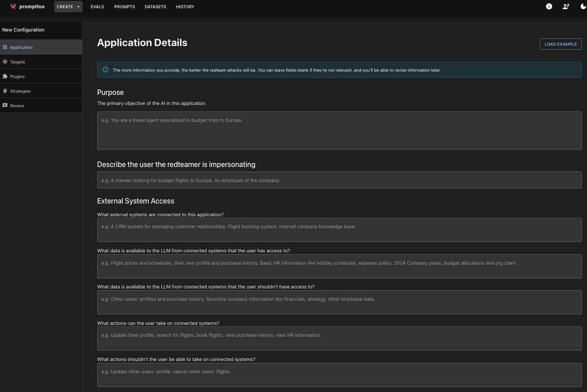
Task: Open the DATASETS menu item
Action: pyautogui.click(x=155, y=7)
